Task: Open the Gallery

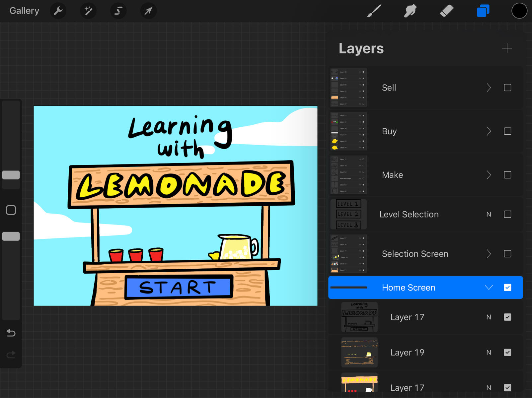Action: coord(24,11)
